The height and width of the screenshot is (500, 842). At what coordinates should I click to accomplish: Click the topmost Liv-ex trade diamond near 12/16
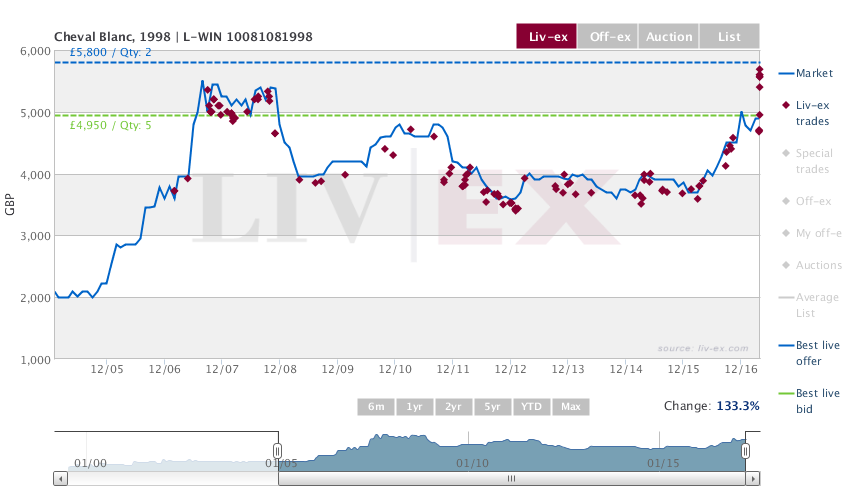[x=759, y=69]
